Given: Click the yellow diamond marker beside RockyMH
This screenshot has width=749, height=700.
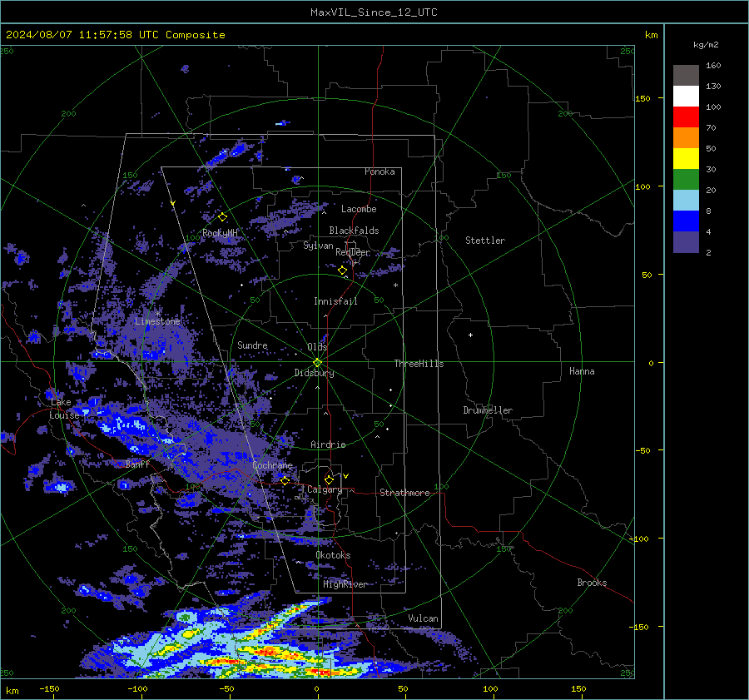Looking at the screenshot, I should pos(222,217).
